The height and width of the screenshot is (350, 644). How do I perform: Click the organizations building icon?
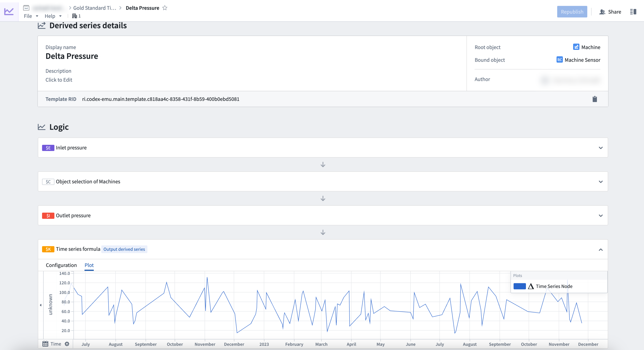74,16
